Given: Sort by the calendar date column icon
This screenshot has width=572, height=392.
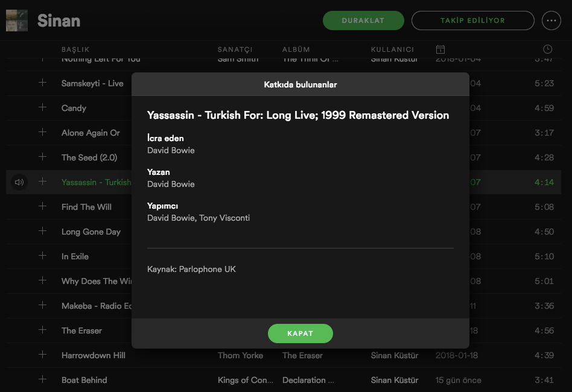Looking at the screenshot, I should point(440,49).
